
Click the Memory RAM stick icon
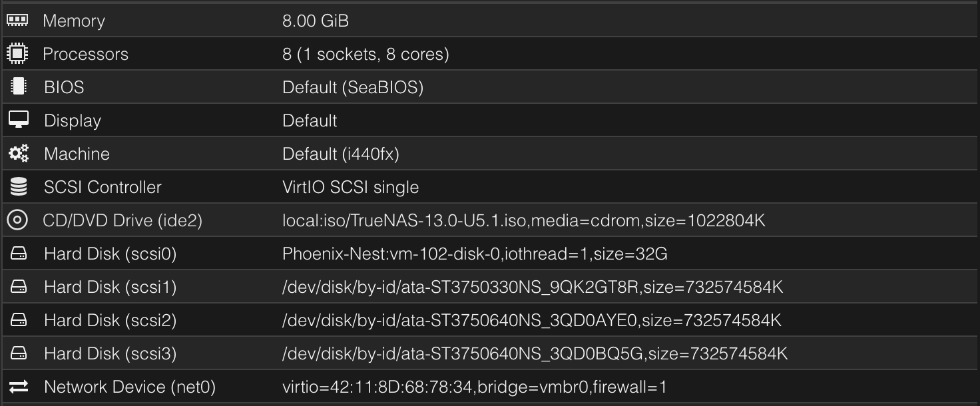tap(17, 20)
